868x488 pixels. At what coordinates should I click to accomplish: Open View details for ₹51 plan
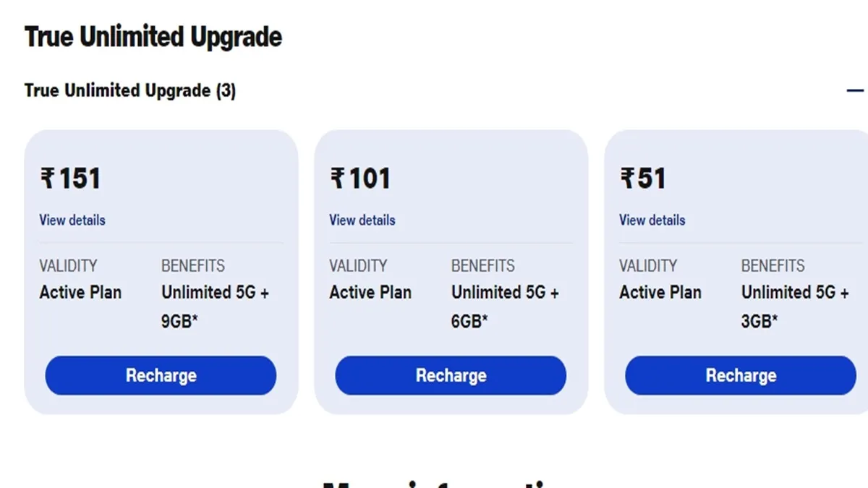pyautogui.click(x=652, y=220)
